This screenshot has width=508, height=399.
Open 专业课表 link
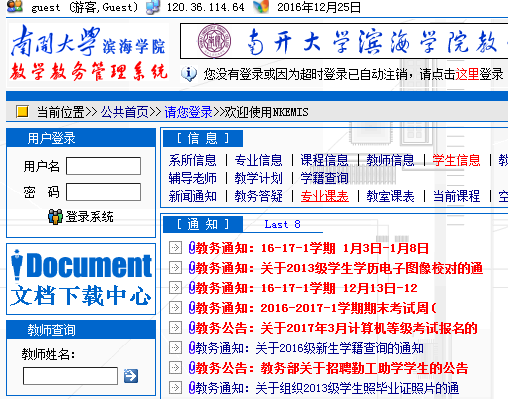[324, 196]
